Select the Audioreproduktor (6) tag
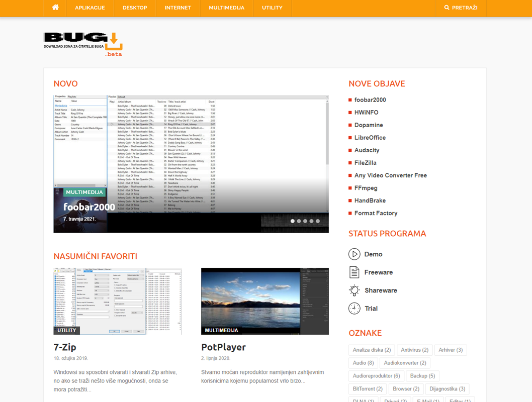This screenshot has width=532, height=402. (376, 376)
